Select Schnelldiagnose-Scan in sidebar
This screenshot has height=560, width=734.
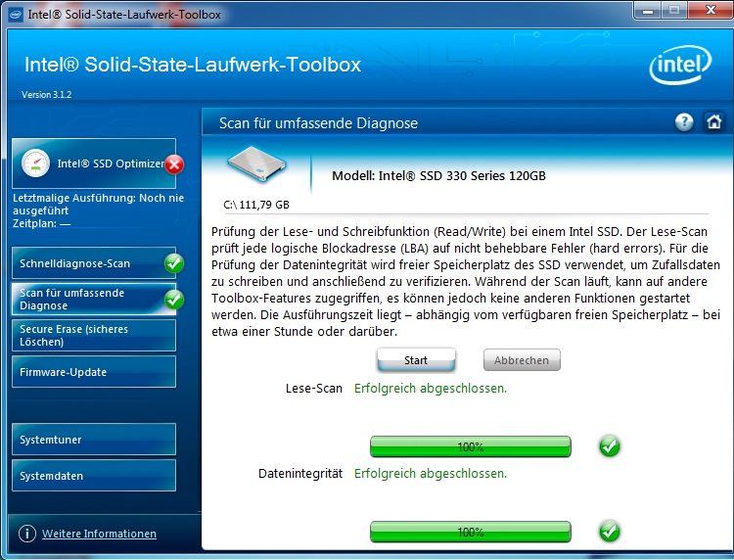[94, 263]
